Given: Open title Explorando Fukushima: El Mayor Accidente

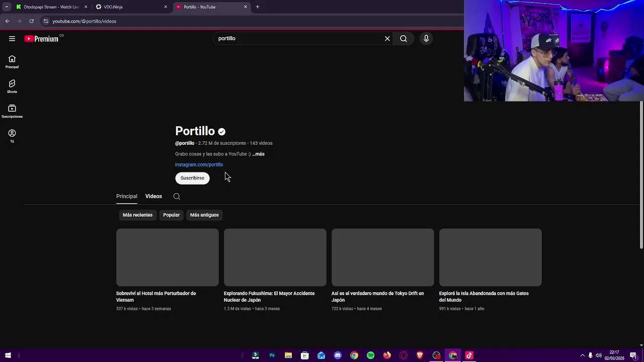Looking at the screenshot, I should (269, 297).
